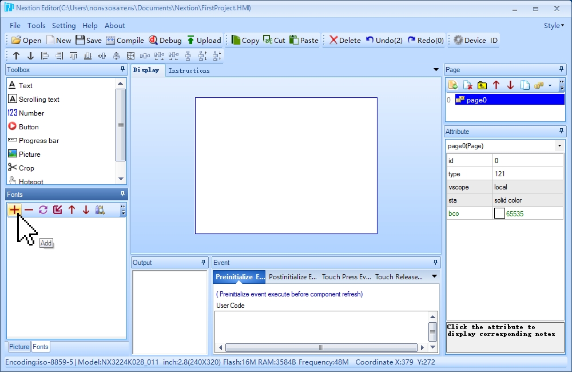Screen dimensions: 572x392
Task: Click the Delete font minus icon
Action: [29, 210]
